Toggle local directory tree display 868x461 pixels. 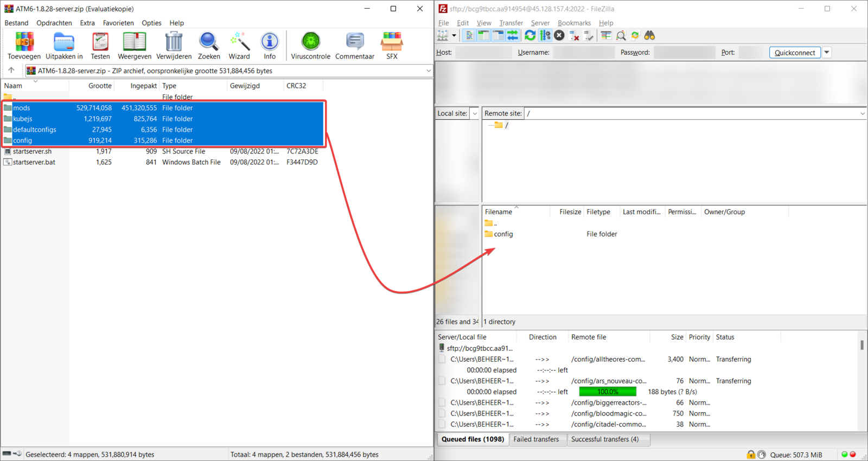click(483, 36)
